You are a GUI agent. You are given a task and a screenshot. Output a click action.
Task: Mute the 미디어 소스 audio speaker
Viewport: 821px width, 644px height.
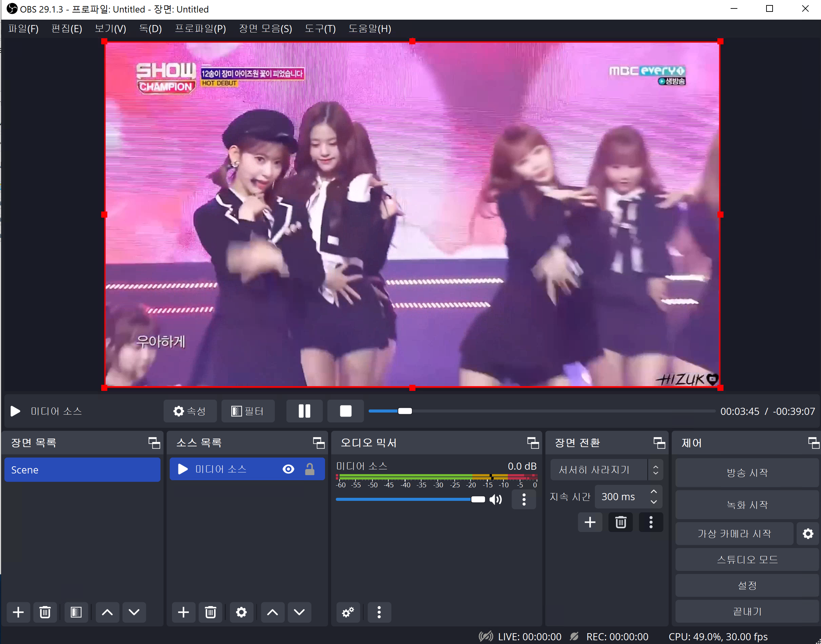(x=496, y=499)
